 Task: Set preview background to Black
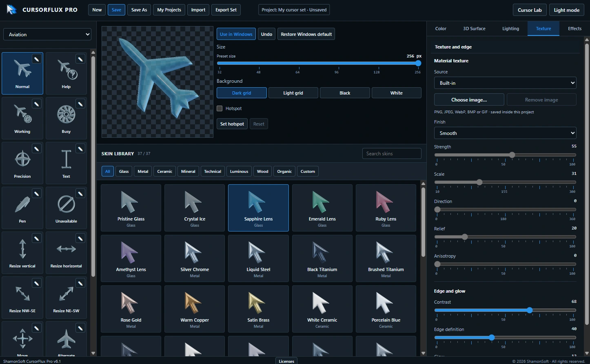click(345, 93)
